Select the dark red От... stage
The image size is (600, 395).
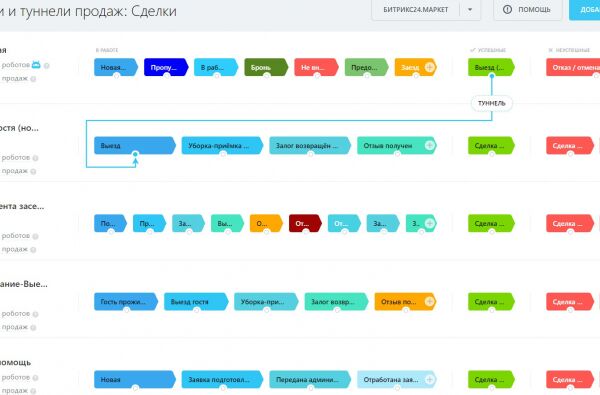[305, 224]
